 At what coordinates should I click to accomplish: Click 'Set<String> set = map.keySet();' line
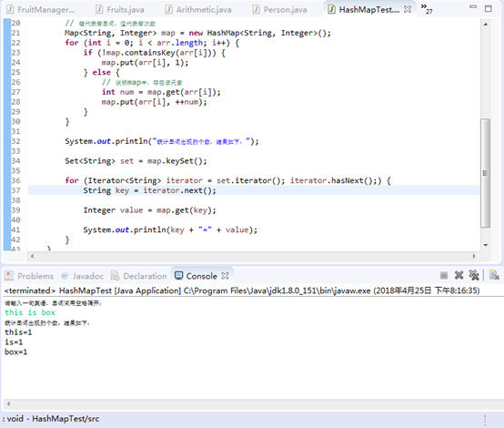point(136,161)
